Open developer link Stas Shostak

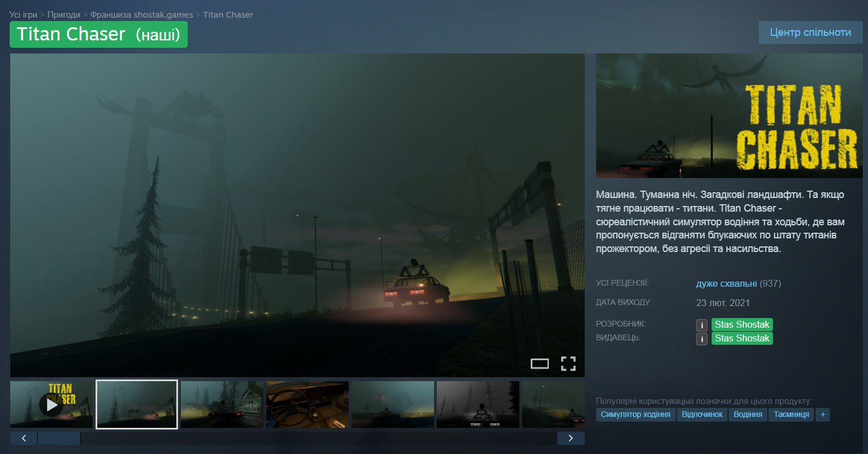(742, 324)
